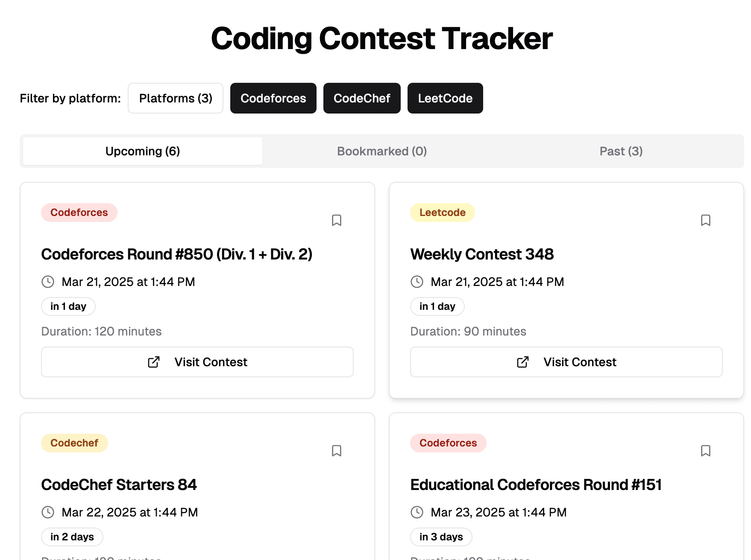Switch to the Past (3) tab
The image size is (751, 560).
(620, 151)
